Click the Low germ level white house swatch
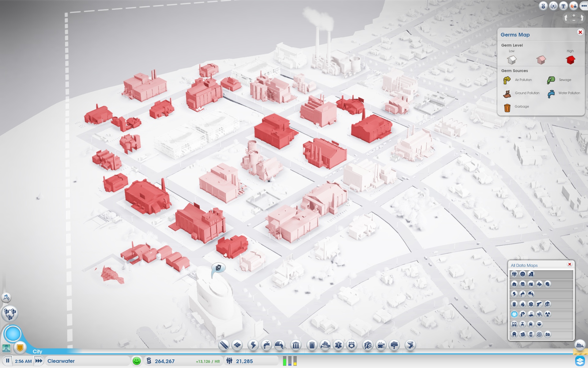Screen dimensions: 588x368 click(512, 60)
